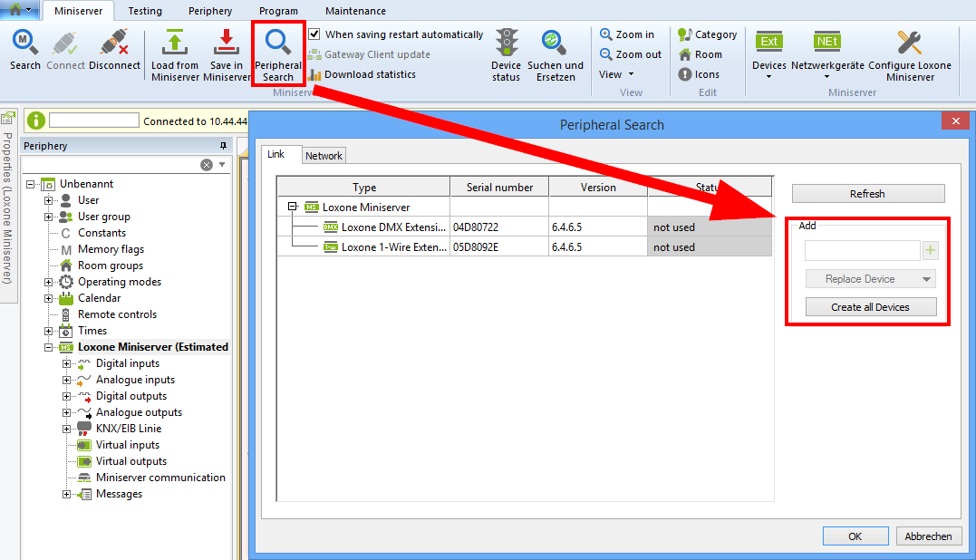Switch to the Program ribbon tab

click(278, 11)
